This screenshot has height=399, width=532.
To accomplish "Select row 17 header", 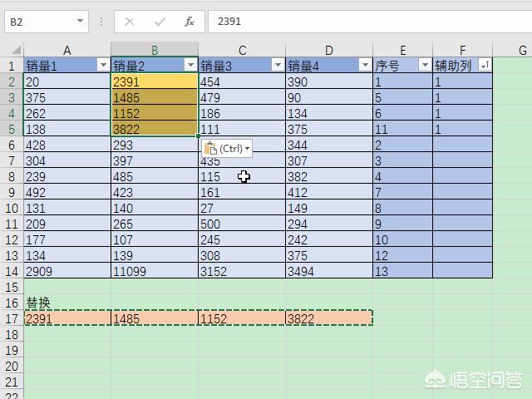I will 12,318.
